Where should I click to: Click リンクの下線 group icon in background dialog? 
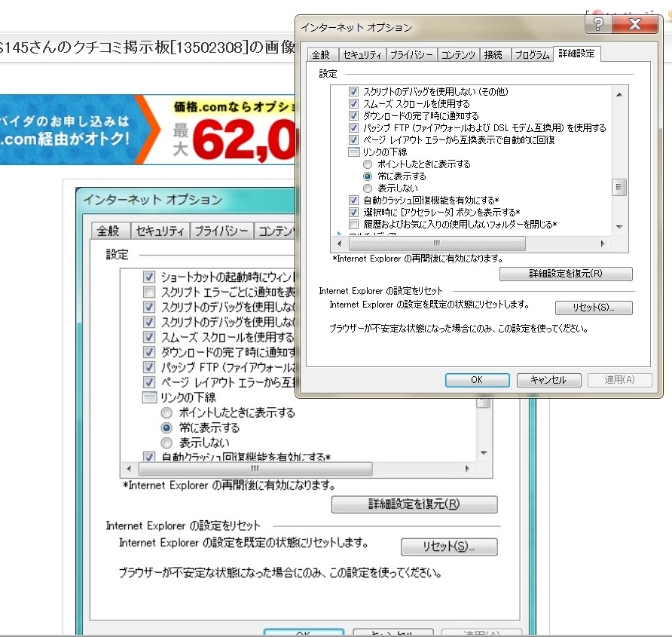click(149, 397)
